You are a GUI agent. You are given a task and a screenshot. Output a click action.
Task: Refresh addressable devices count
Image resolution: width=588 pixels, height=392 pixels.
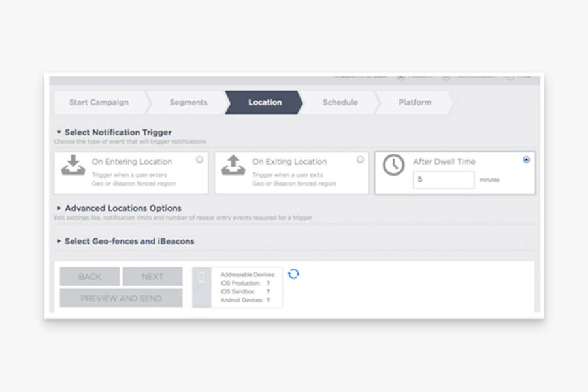[293, 274]
